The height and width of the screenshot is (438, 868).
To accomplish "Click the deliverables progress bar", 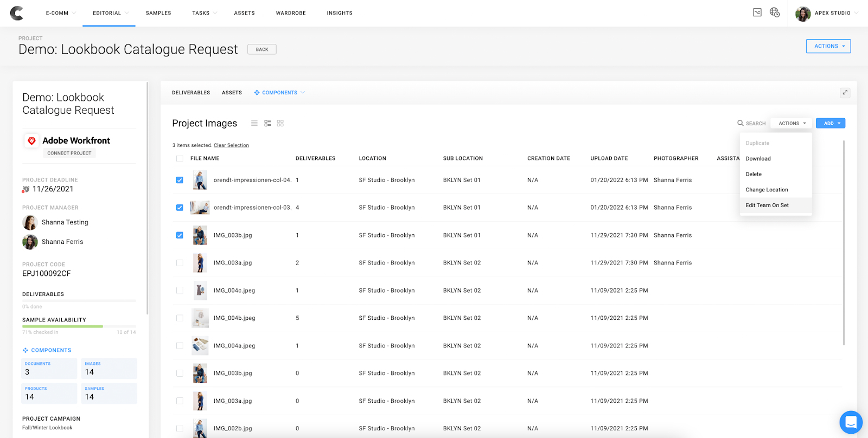I will [79, 301].
